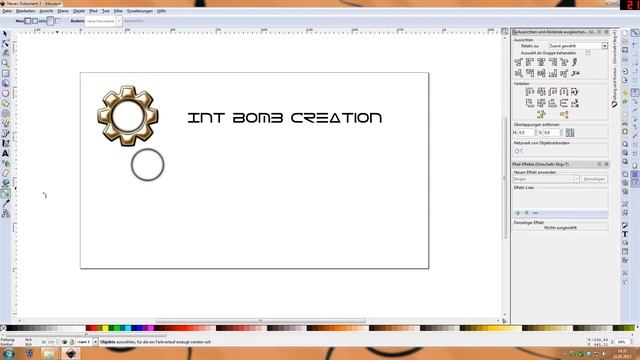Select the Paint bucket tool
The image size is (640, 360).
point(5,183)
